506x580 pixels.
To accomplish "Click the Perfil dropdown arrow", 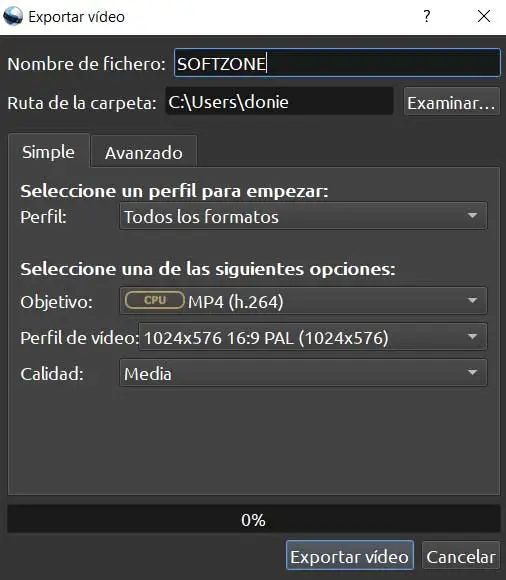I will click(472, 216).
